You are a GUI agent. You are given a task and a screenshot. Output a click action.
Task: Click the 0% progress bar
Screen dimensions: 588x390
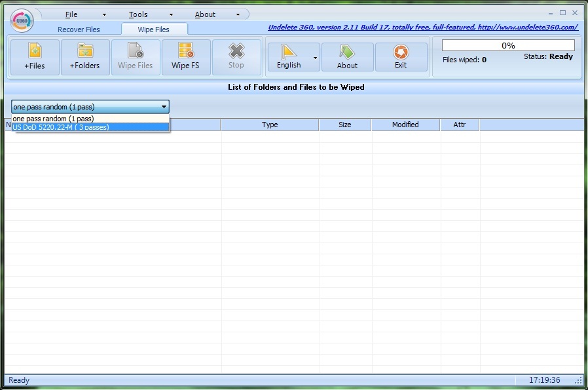click(508, 45)
